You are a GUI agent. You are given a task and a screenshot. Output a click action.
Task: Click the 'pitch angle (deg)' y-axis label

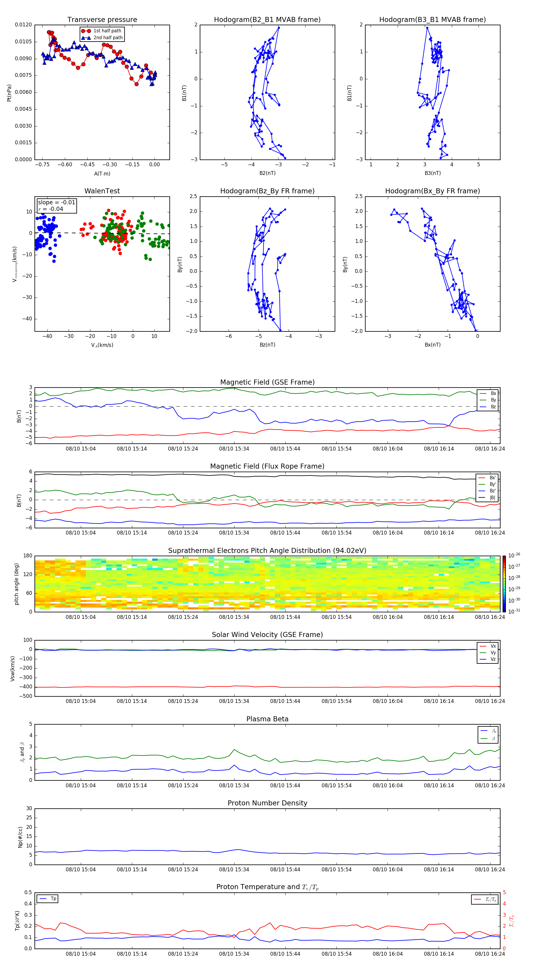(x=16, y=584)
